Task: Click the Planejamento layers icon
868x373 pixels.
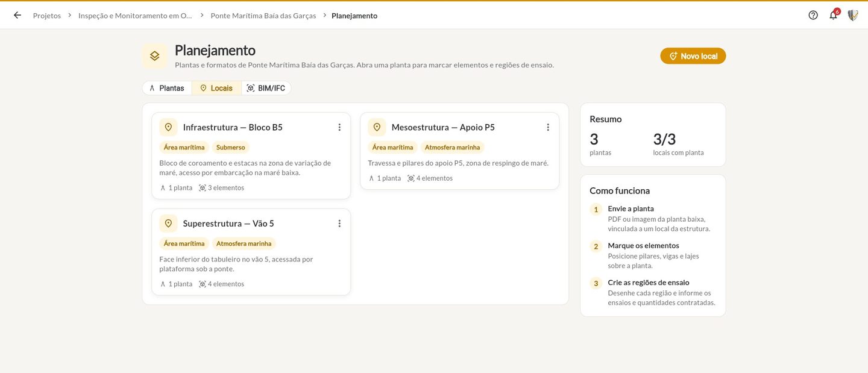Action: (155, 55)
